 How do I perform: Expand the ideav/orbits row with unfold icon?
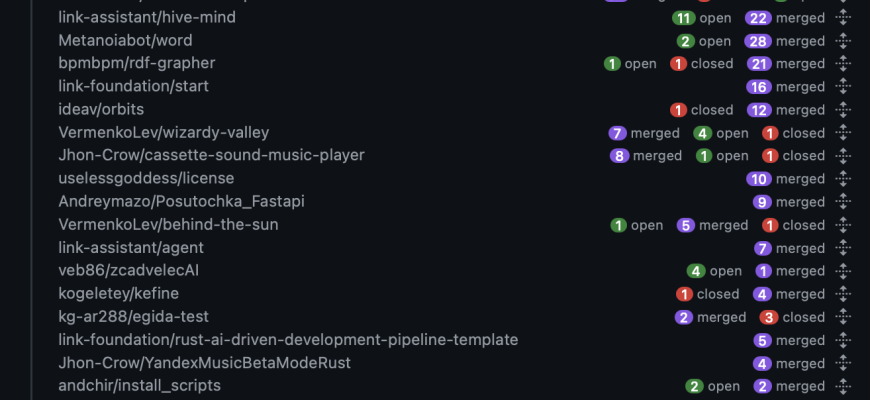[842, 110]
